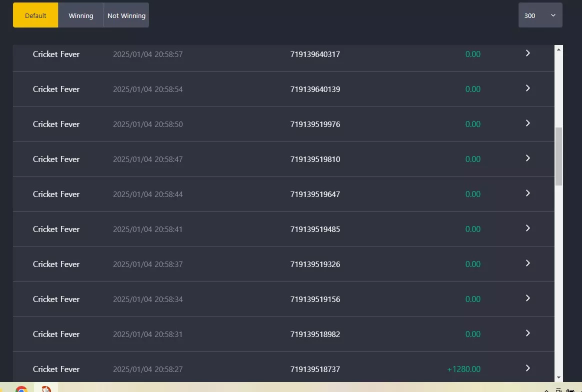Click the arrow on bet 719139519485
The image size is (582, 392).
click(x=527, y=228)
